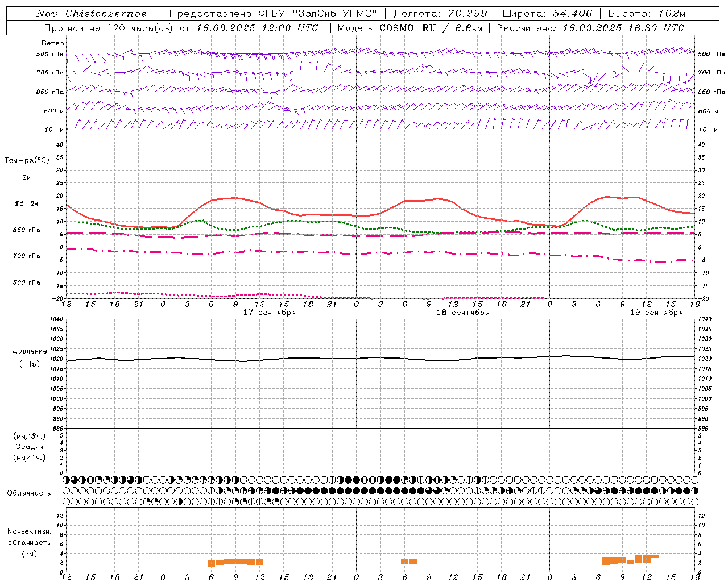Click the Высота: 102м header entry
This screenshot has width=728, height=582.
(x=647, y=14)
